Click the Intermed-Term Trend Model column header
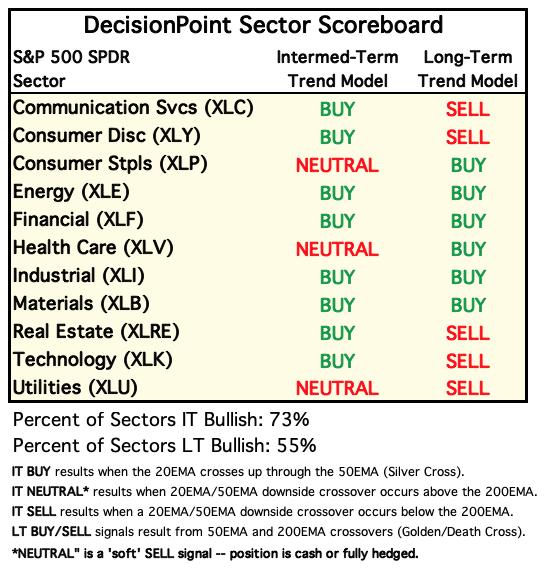The image size is (549, 569). 337,69
